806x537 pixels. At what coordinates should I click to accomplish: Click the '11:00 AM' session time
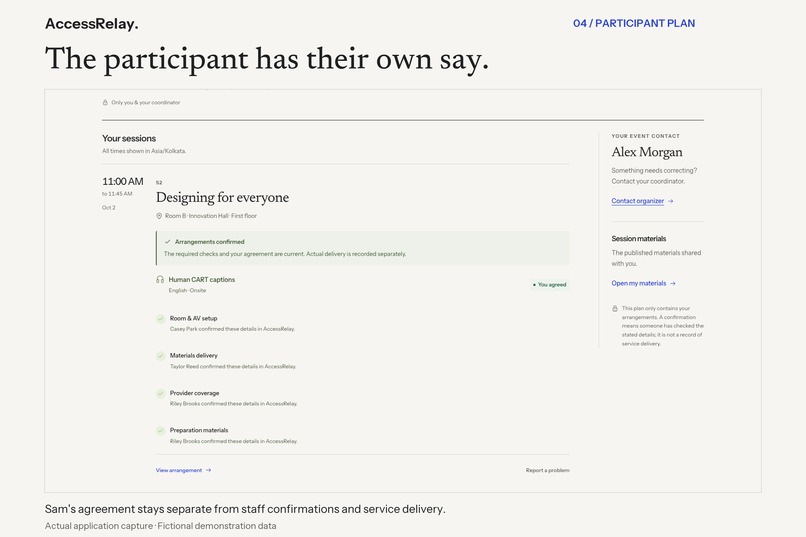pyautogui.click(x=123, y=181)
